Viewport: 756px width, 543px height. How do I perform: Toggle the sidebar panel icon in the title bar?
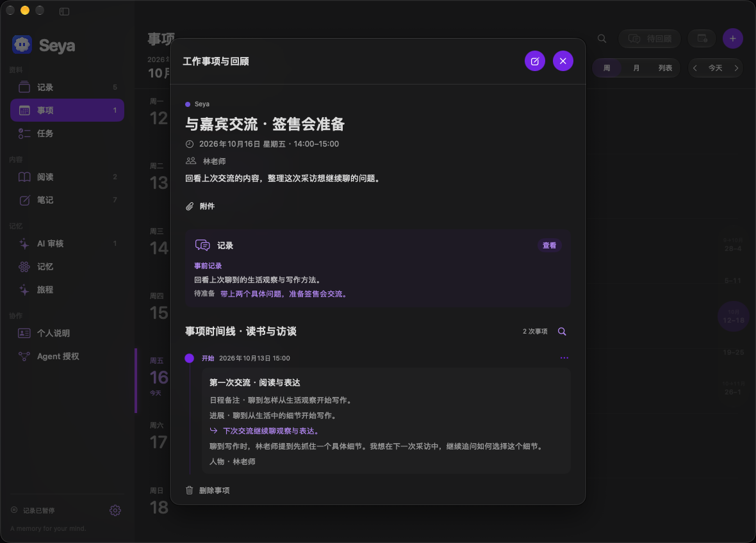64,11
